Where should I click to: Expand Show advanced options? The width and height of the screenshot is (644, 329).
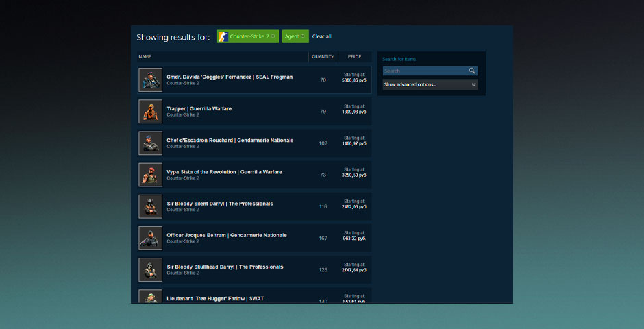430,84
